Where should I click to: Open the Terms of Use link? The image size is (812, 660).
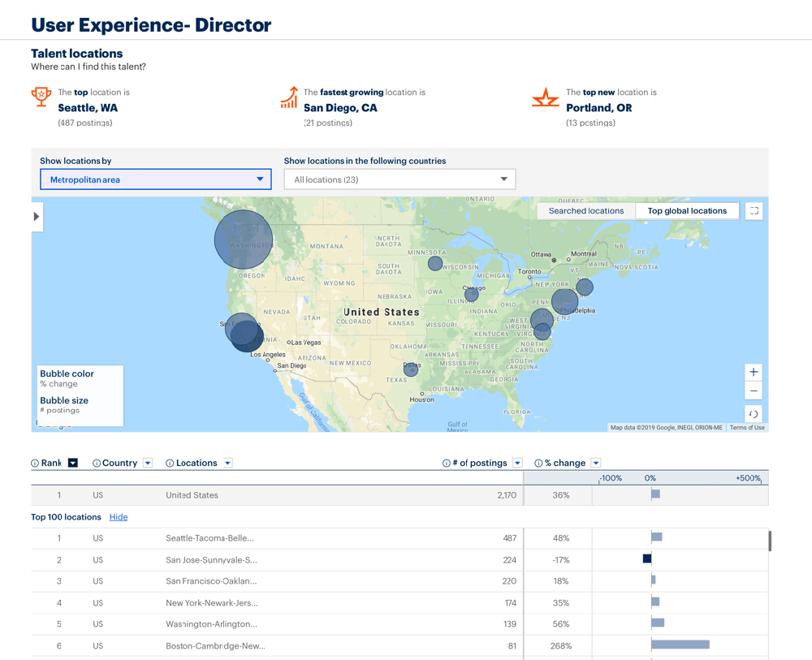pos(746,426)
